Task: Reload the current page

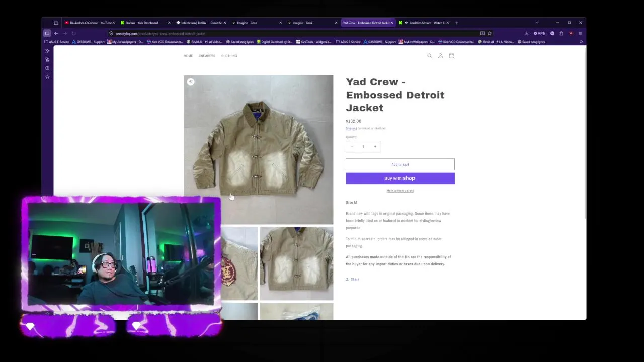Action: [73, 33]
